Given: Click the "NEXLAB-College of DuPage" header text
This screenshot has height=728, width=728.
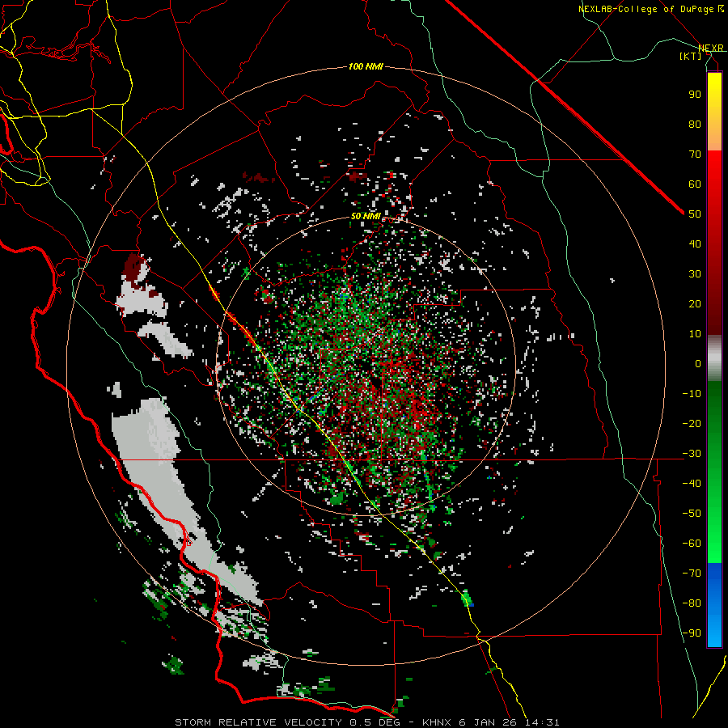Looking at the screenshot, I should 646,9.
